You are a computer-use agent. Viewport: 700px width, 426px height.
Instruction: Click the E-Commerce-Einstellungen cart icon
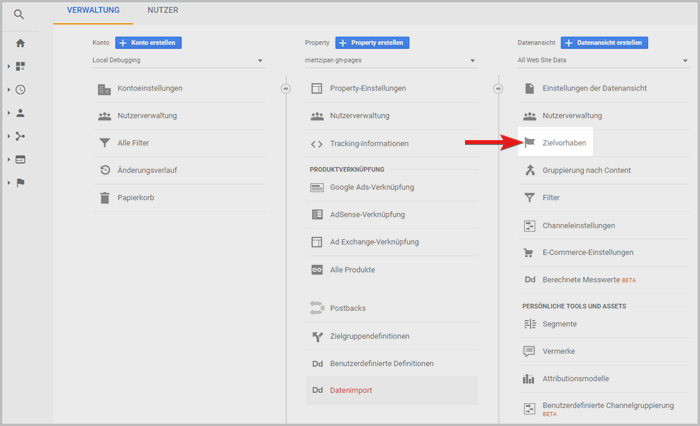tap(529, 253)
